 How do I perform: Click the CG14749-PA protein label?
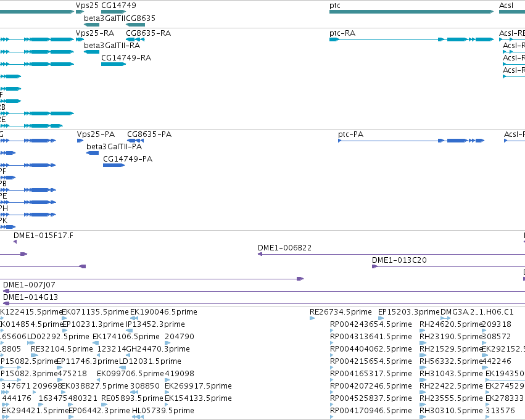coord(128,159)
